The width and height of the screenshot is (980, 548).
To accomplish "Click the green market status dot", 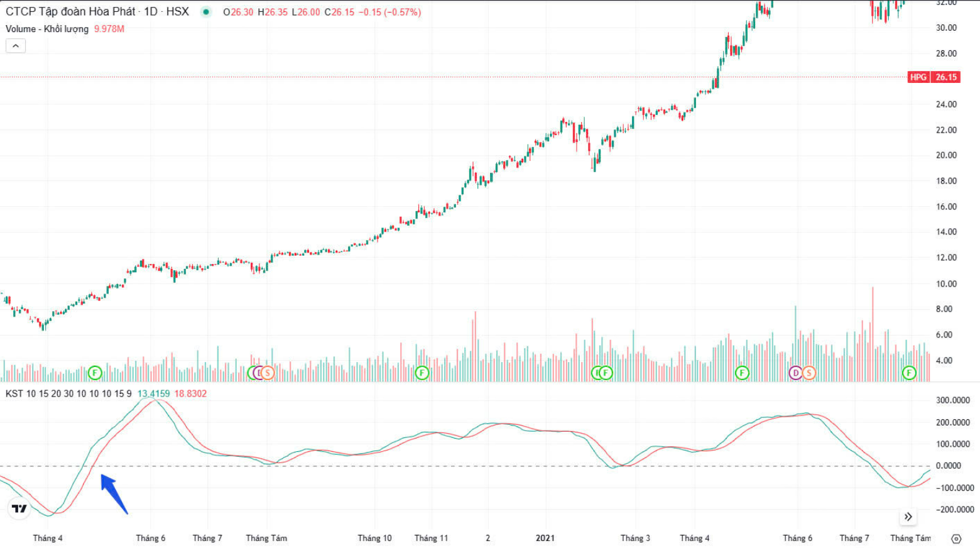I will pyautogui.click(x=205, y=12).
